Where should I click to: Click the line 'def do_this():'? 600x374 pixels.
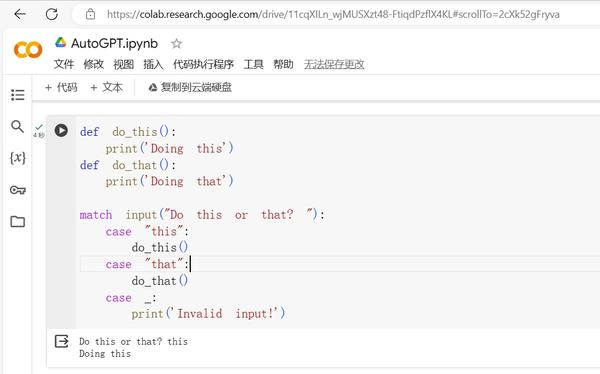(128, 132)
